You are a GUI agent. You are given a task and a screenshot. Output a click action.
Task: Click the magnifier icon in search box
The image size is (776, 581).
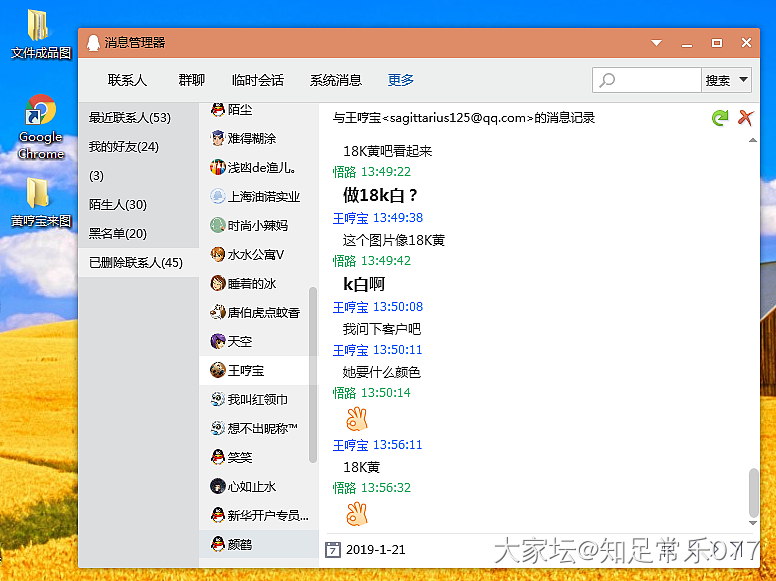tap(607, 80)
